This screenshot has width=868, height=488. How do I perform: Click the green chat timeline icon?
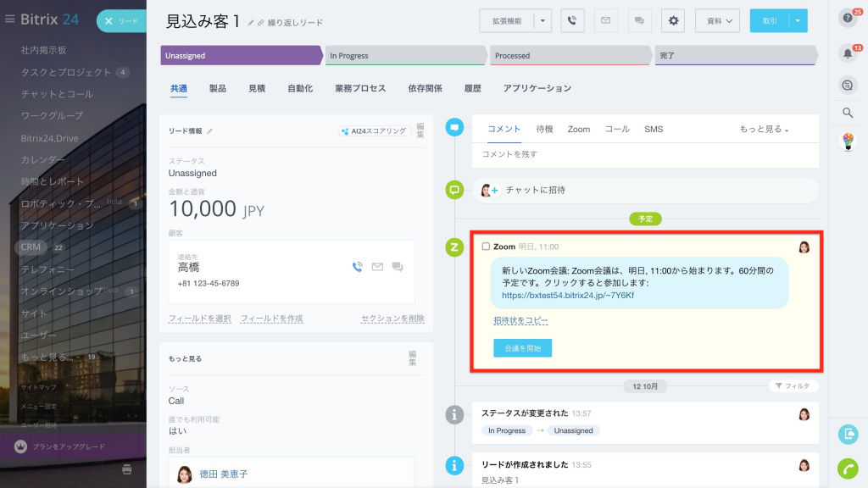[x=454, y=190]
